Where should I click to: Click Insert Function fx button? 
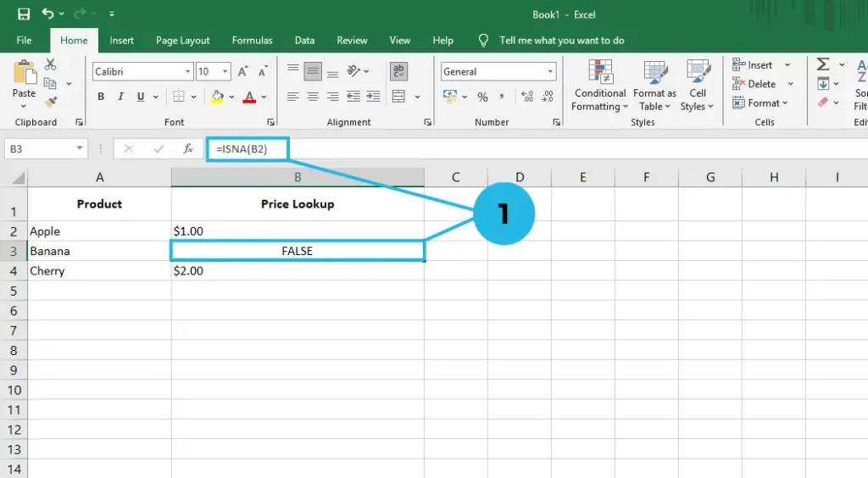[187, 148]
